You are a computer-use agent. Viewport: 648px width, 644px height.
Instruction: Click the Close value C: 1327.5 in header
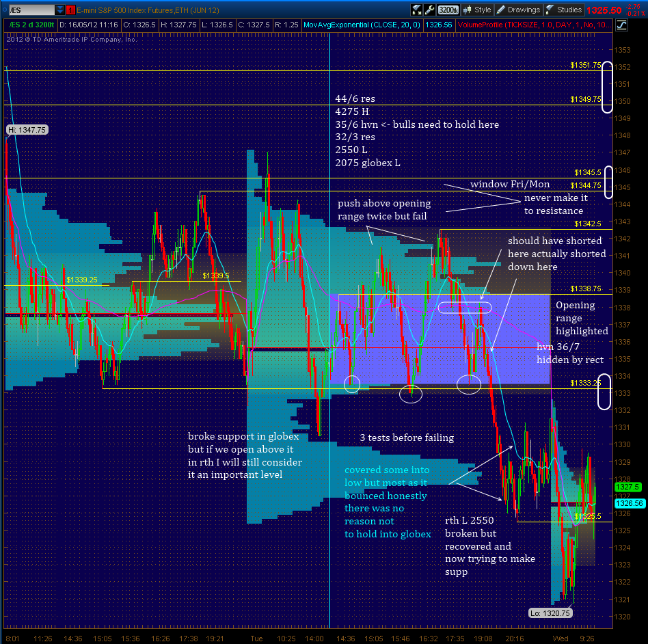pos(254,25)
